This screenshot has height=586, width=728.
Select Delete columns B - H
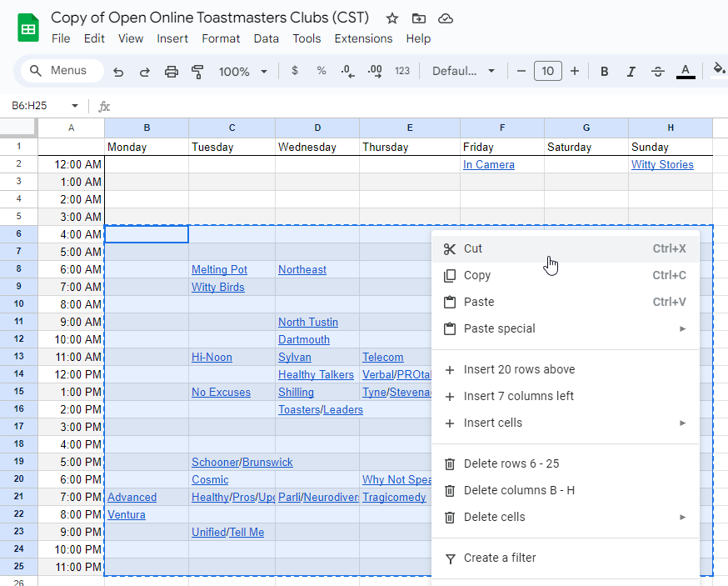tap(566, 491)
